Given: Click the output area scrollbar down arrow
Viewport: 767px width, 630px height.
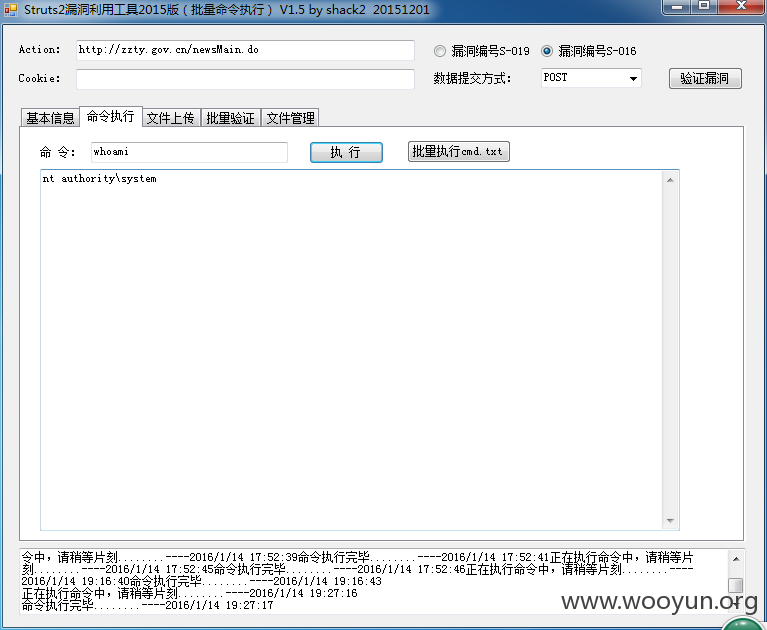Looking at the screenshot, I should [x=670, y=521].
